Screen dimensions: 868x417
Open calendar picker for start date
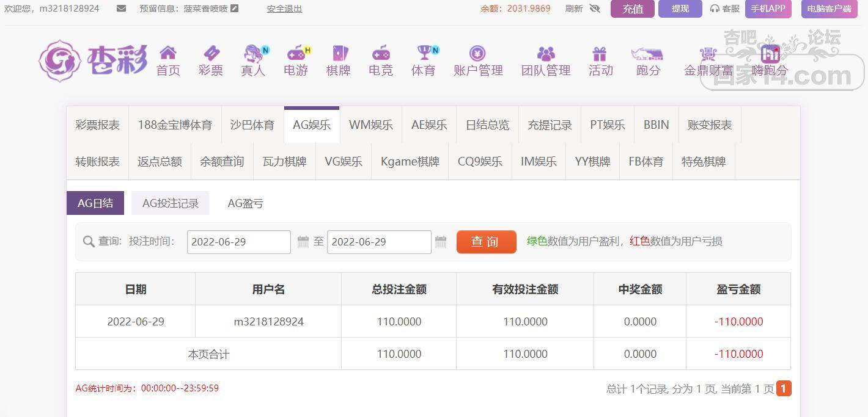(x=303, y=242)
